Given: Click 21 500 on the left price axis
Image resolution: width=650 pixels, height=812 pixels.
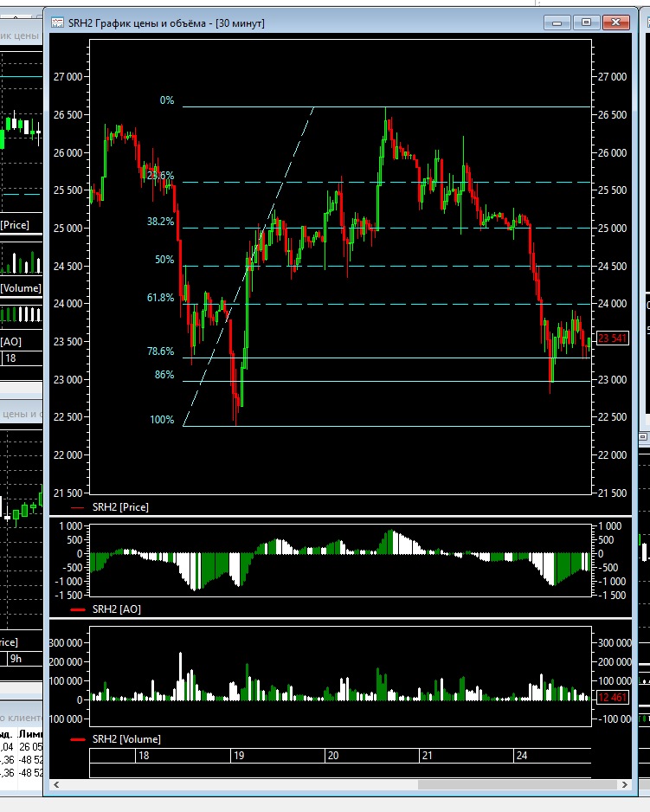Looking at the screenshot, I should (68, 493).
